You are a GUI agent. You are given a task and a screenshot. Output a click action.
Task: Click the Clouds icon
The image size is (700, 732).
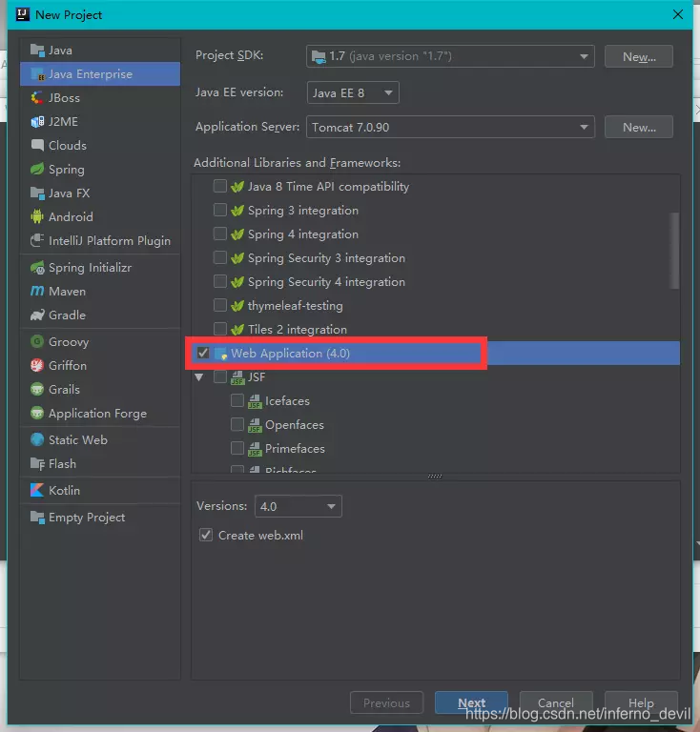[37, 145]
